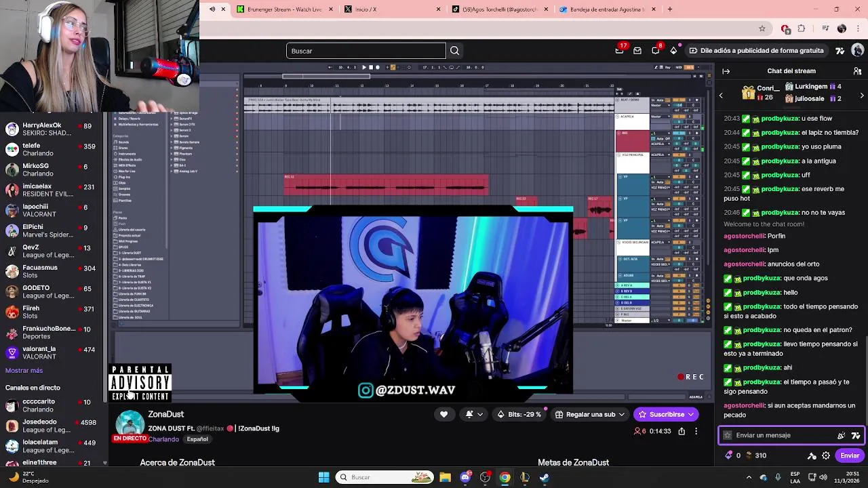
Task: Open the whispers chat bubble icon
Action: click(x=655, y=50)
